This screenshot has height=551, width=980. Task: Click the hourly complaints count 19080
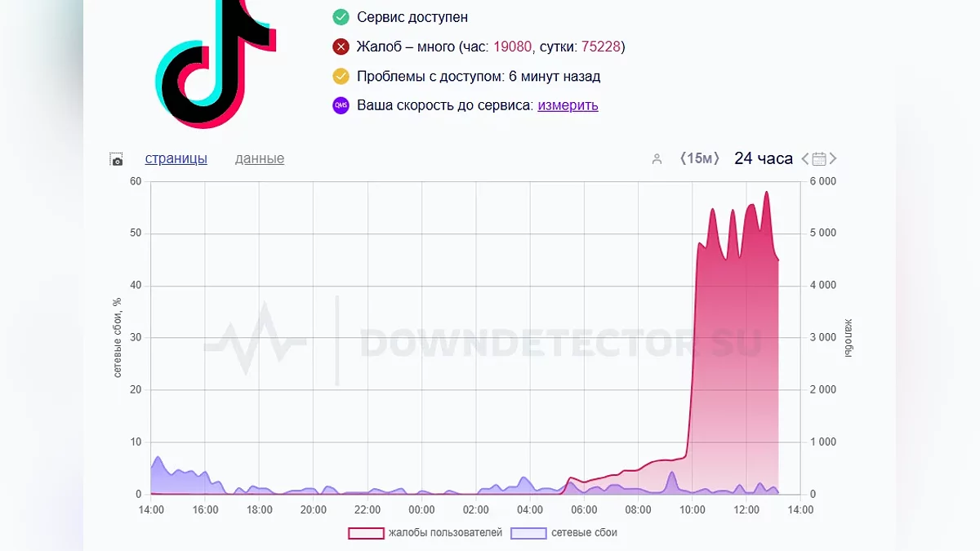pyautogui.click(x=512, y=47)
